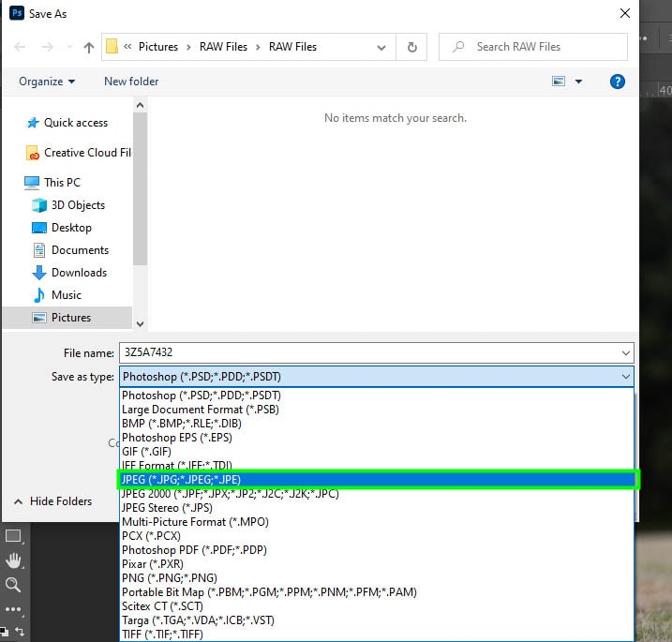This screenshot has height=642, width=672.
Task: Go forward with the right arrow
Action: (x=48, y=47)
